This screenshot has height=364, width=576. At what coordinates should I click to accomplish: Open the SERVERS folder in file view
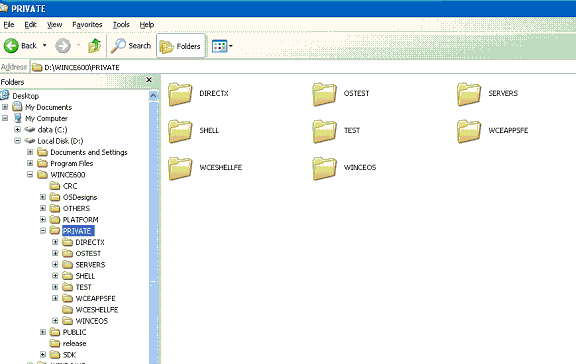click(x=487, y=94)
